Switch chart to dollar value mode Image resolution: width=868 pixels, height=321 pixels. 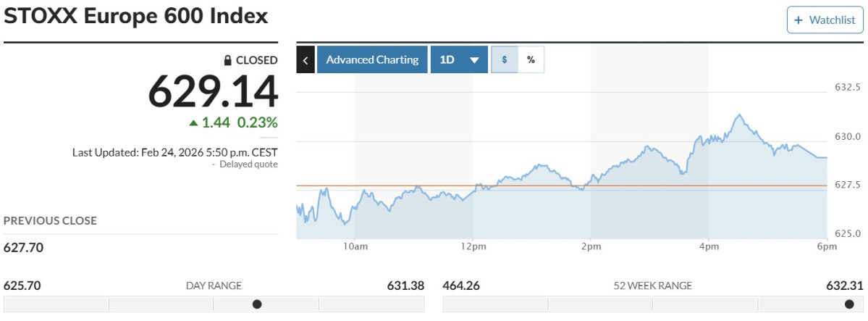[x=505, y=59]
